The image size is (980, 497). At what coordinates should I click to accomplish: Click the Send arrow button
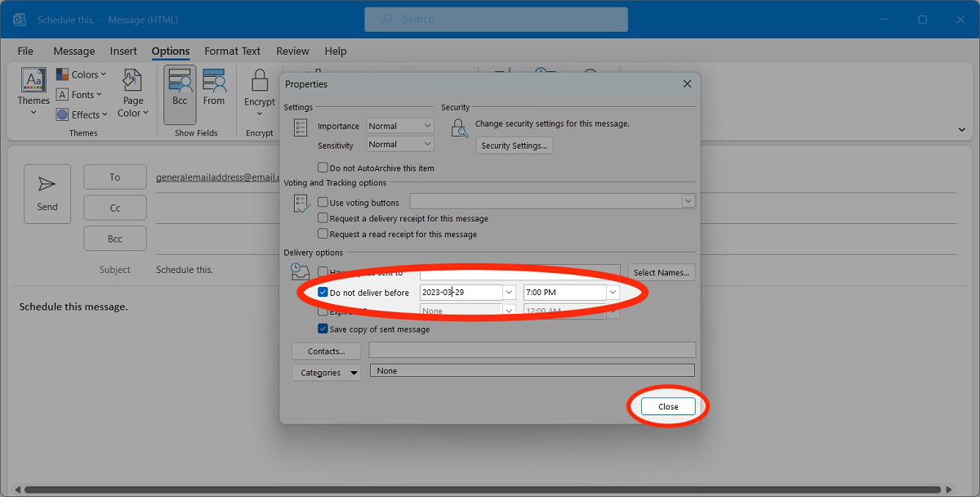pyautogui.click(x=47, y=194)
